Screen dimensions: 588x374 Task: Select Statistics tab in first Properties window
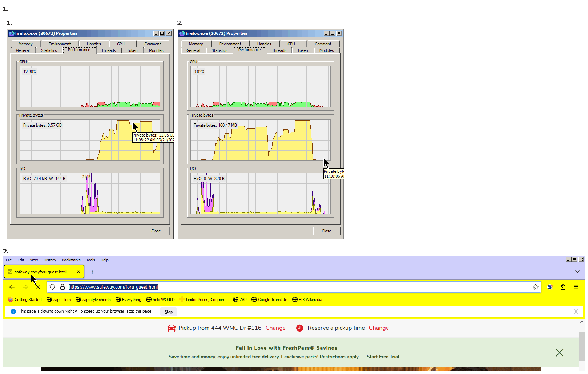[x=49, y=51]
